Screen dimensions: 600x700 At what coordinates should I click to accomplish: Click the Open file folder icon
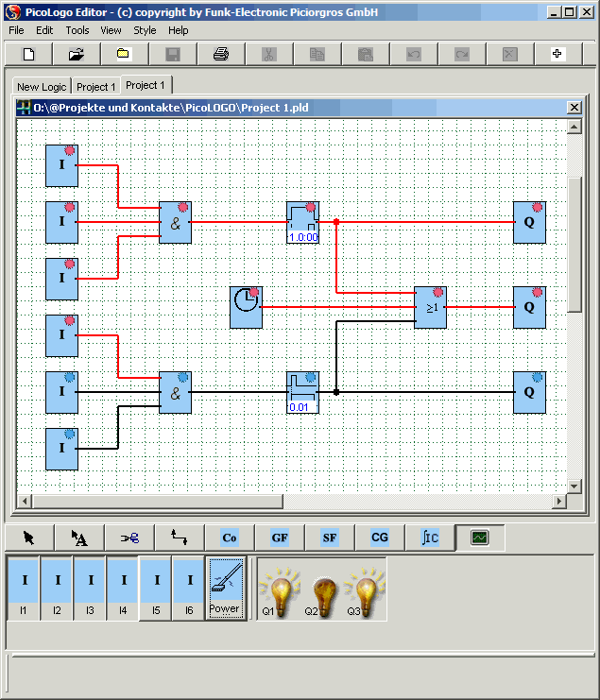(76, 54)
